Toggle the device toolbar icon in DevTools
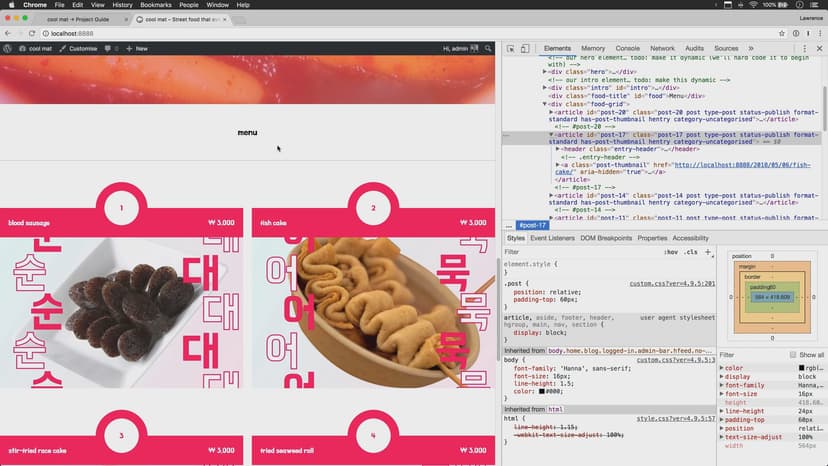Viewport: 828px width, 466px height. click(526, 48)
